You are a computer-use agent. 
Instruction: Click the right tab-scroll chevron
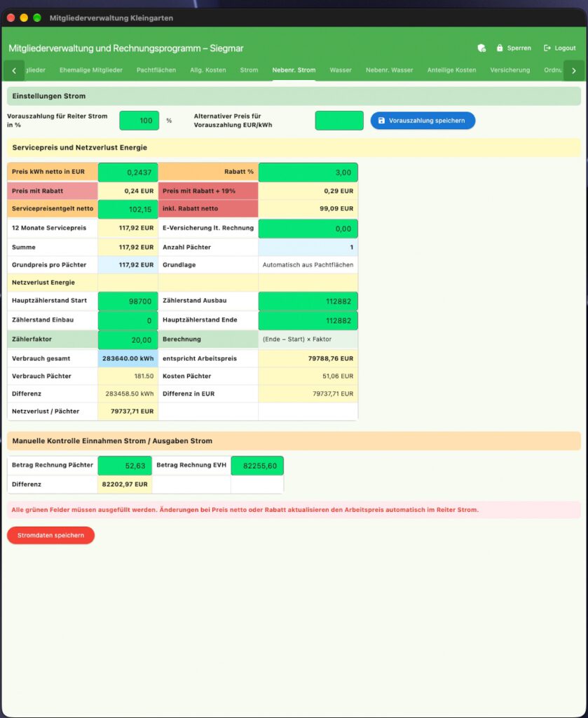pos(574,71)
